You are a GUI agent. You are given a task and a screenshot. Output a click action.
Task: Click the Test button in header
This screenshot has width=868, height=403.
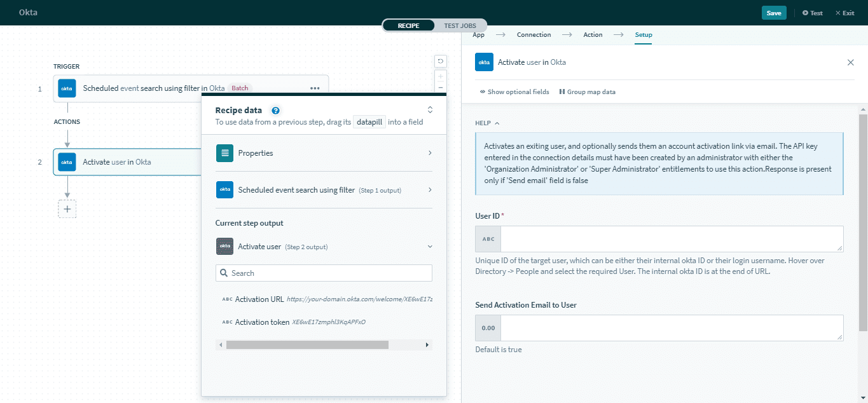812,13
